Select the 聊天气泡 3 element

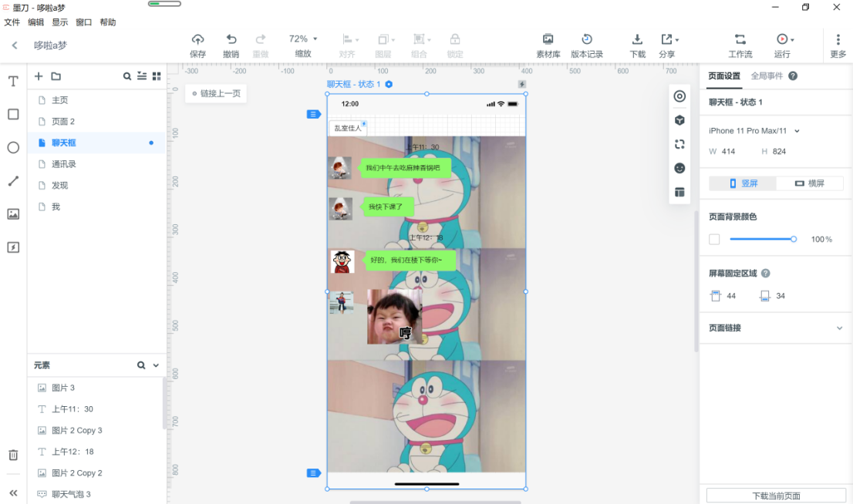pyautogui.click(x=96, y=494)
